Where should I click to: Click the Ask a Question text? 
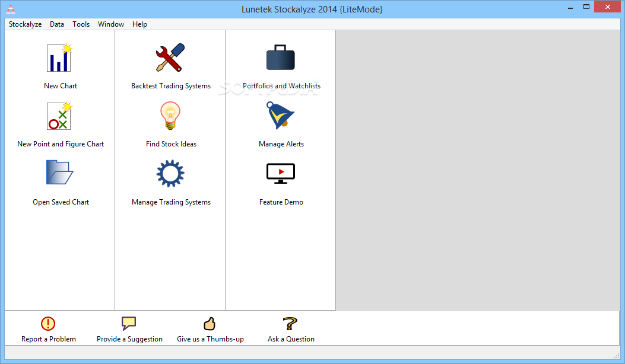(x=291, y=339)
